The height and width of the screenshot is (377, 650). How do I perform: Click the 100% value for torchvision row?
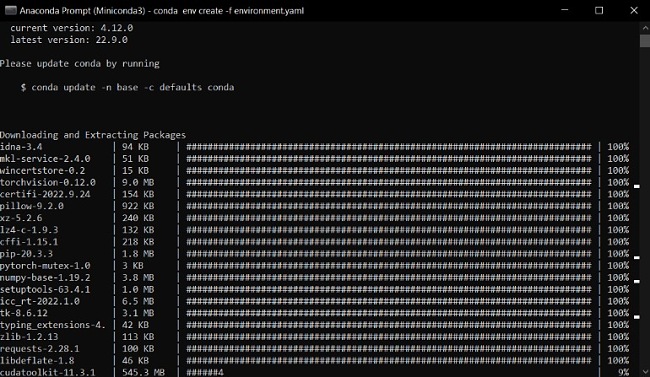pos(618,182)
